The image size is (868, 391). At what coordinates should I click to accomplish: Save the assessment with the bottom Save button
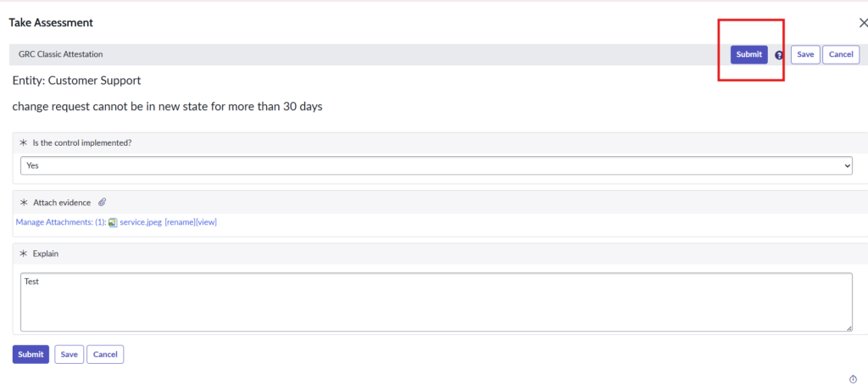click(70, 355)
